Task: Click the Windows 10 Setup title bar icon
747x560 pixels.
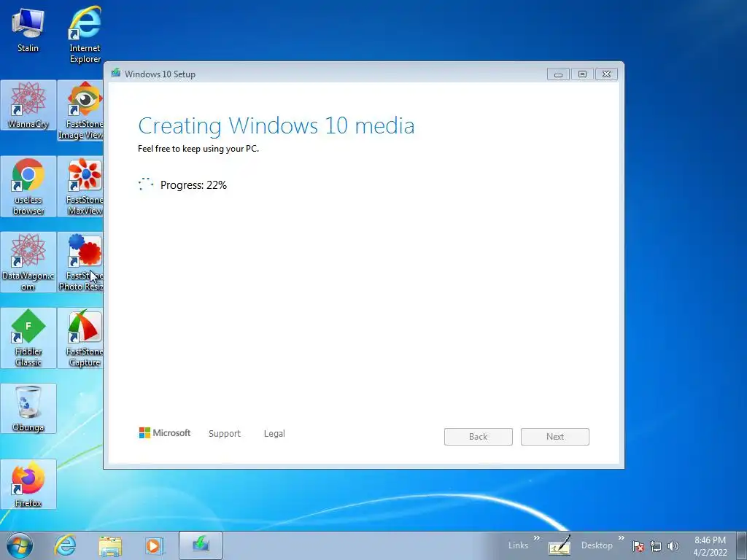Action: tap(116, 73)
